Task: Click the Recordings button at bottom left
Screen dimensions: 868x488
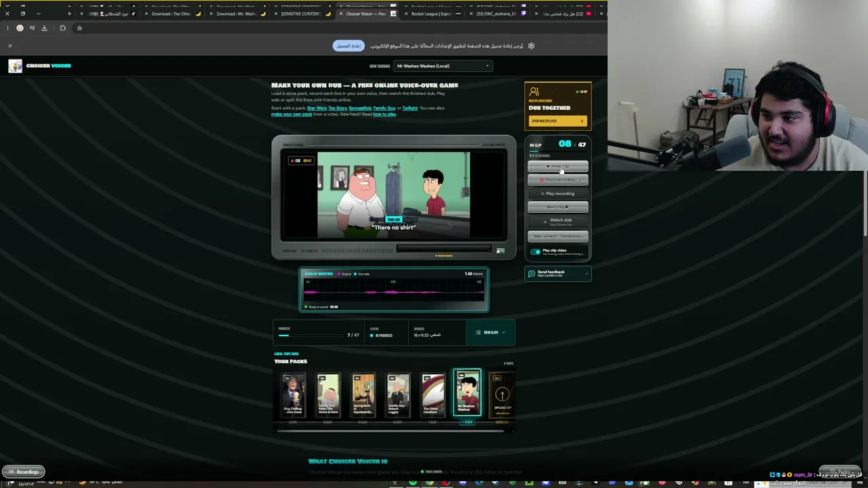Action: coord(24,472)
